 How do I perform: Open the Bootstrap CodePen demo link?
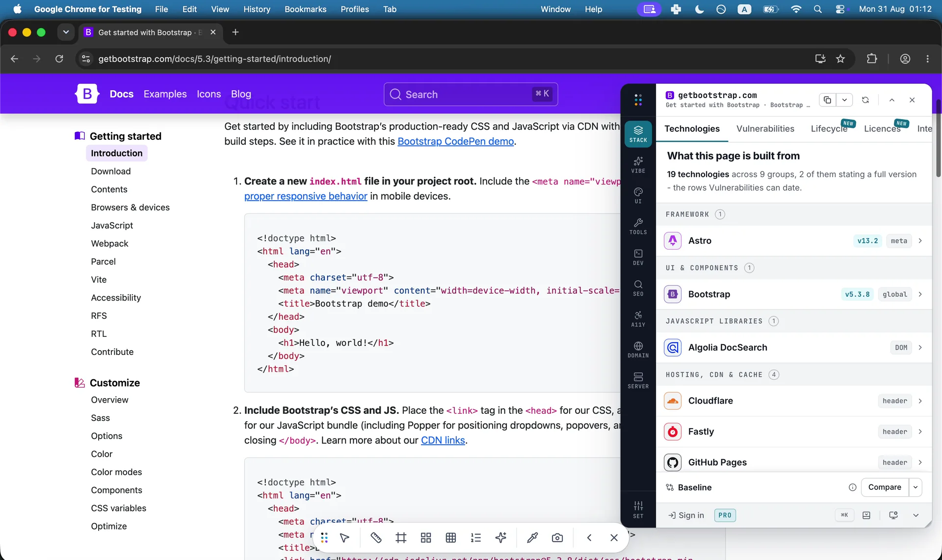pos(456,141)
